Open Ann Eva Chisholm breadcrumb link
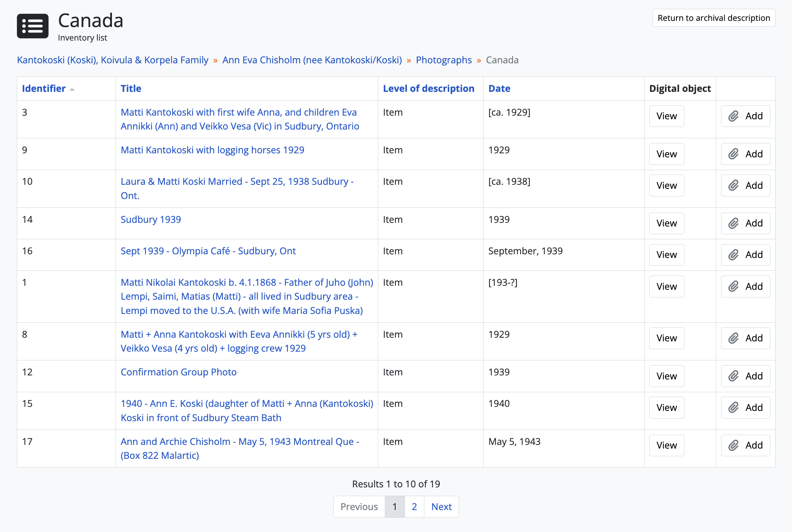Image resolution: width=792 pixels, height=532 pixels. click(x=312, y=60)
